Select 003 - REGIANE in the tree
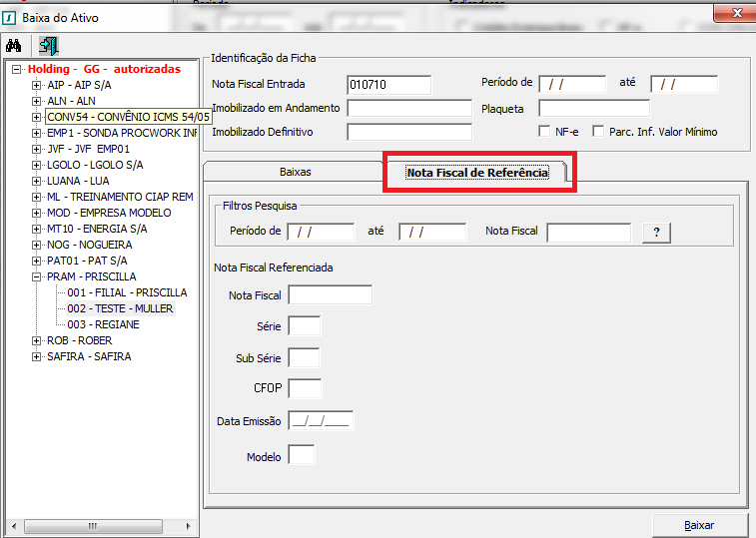The height and width of the screenshot is (538, 756). 103,324
